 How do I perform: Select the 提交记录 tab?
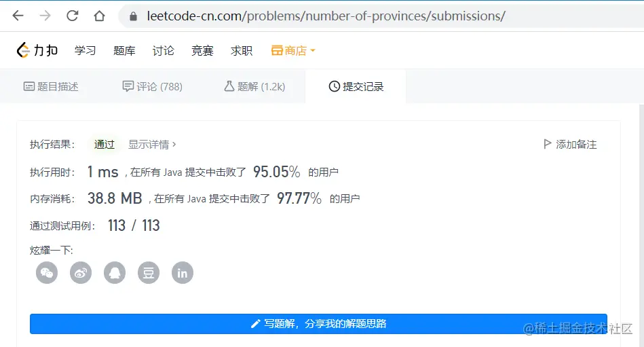[356, 86]
